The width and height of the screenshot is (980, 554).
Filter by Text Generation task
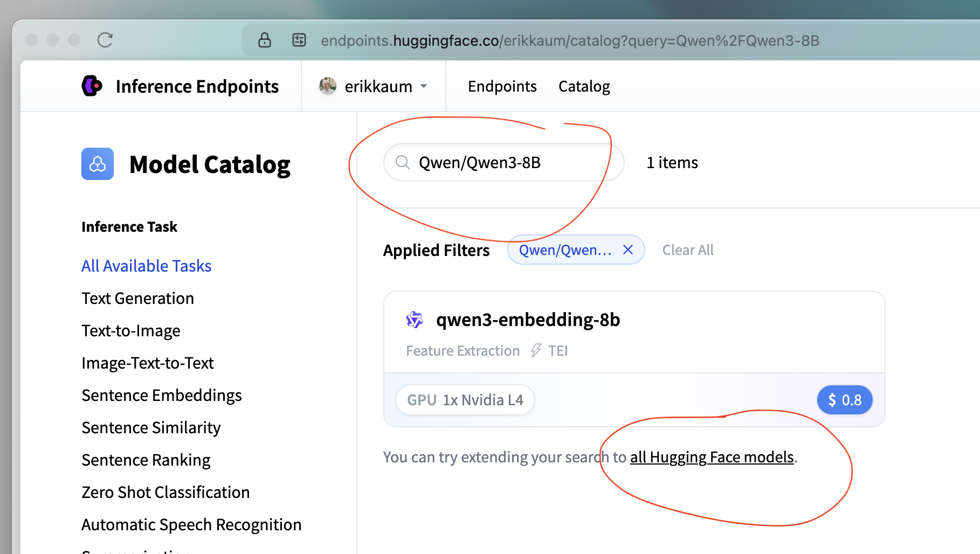[137, 299]
